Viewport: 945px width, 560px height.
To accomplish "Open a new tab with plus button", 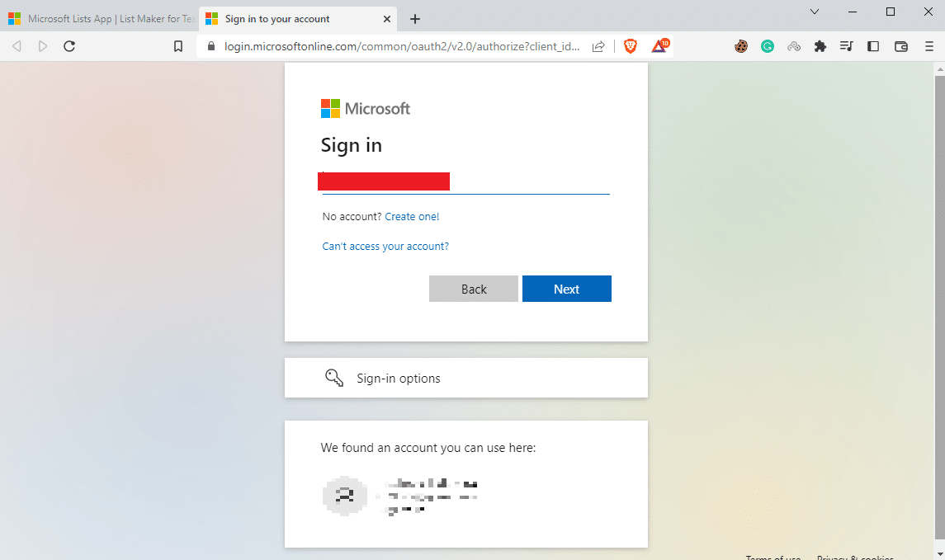I will pos(414,19).
